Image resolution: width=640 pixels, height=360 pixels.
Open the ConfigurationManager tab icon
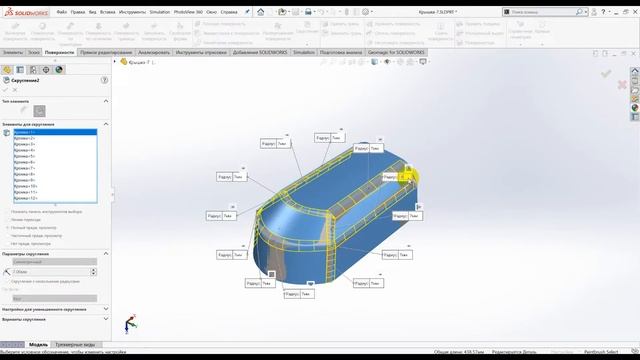coord(33,70)
